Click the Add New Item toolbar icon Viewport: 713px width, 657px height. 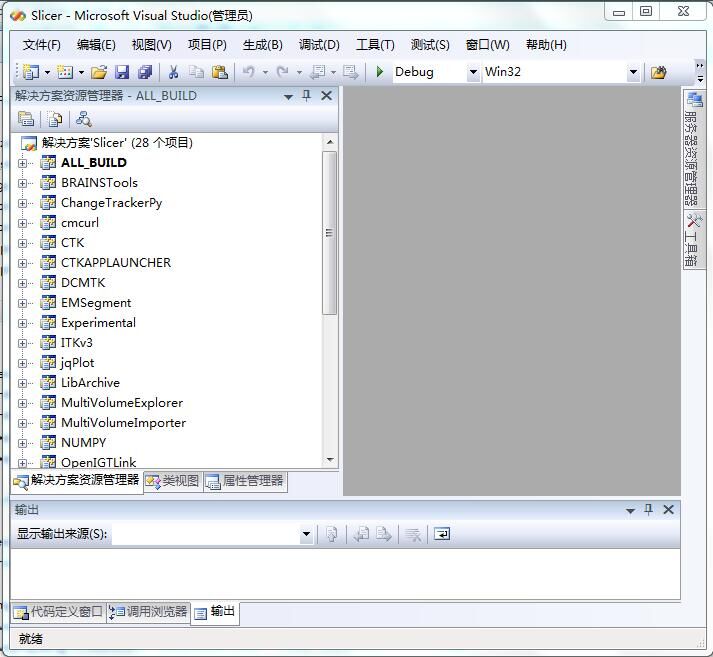click(x=65, y=72)
